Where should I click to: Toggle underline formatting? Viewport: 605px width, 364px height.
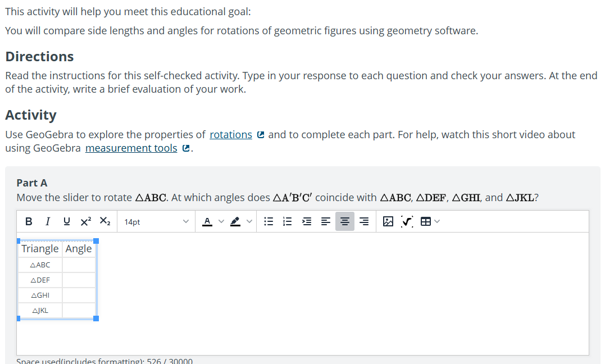point(66,221)
